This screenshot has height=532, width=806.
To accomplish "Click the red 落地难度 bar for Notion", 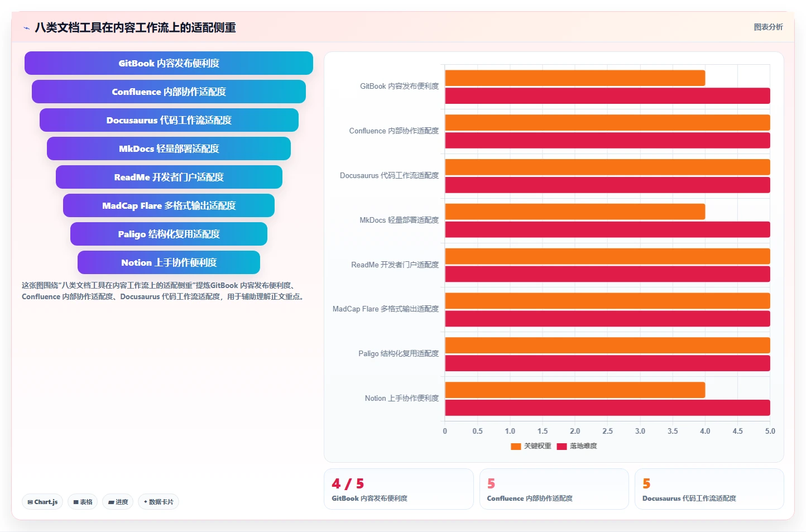I will pyautogui.click(x=607, y=408).
